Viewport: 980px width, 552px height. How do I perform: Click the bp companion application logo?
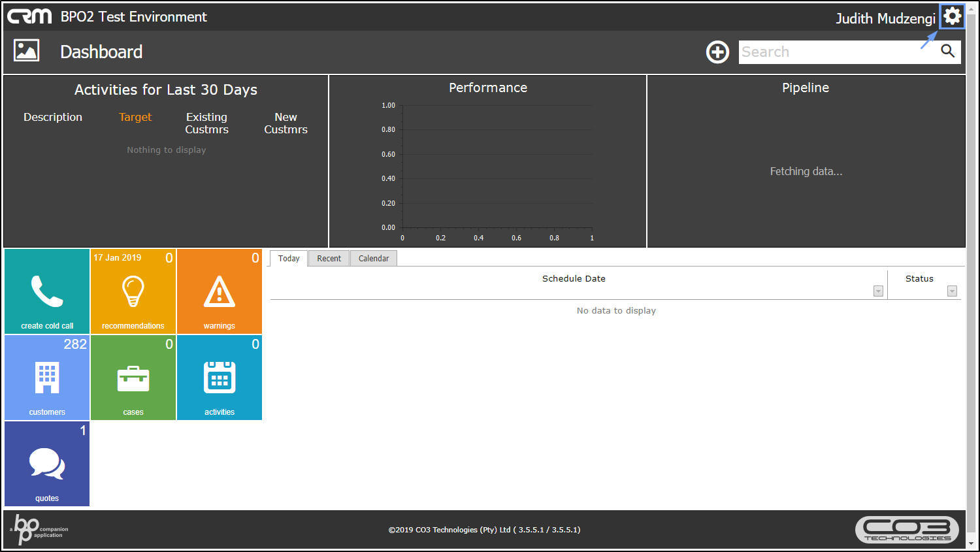tap(39, 530)
